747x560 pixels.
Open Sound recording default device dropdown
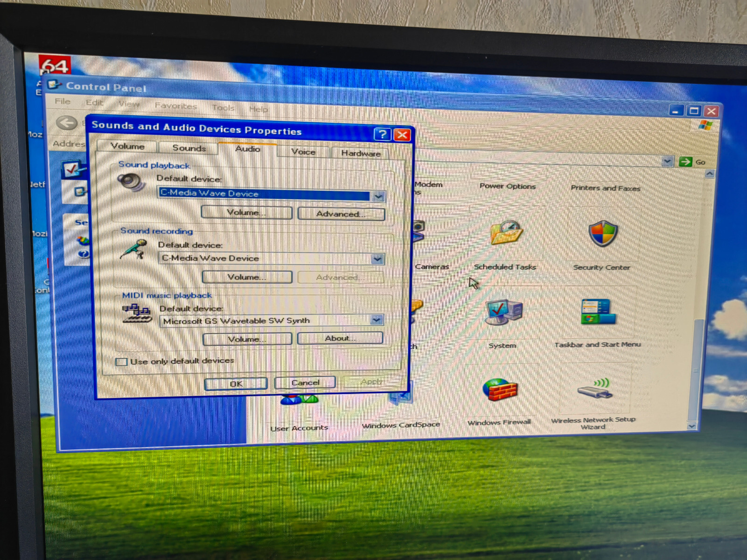click(x=378, y=259)
